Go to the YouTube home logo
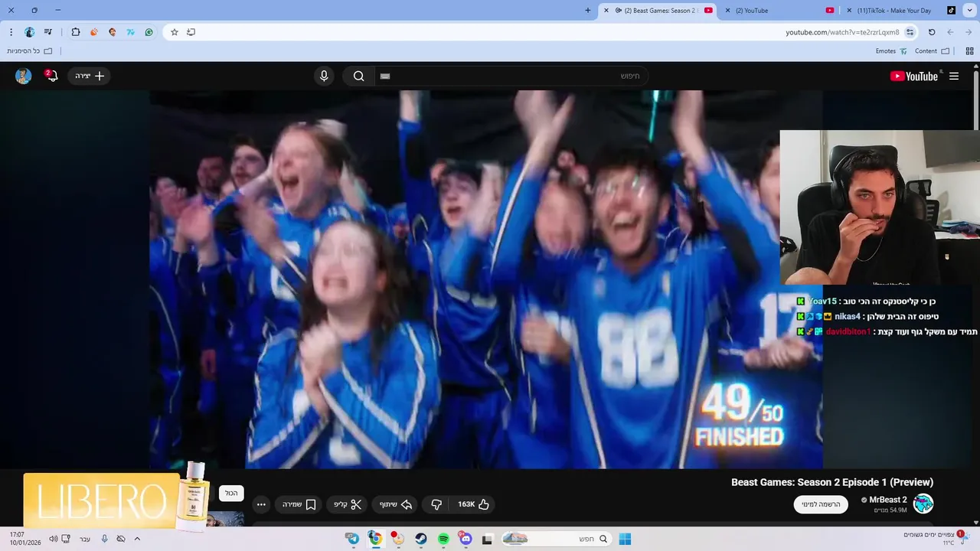 [914, 76]
